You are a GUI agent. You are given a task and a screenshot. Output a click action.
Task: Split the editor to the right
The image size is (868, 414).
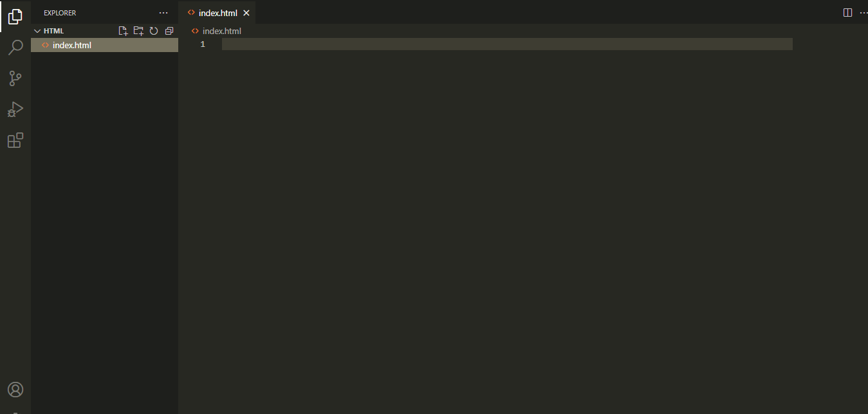[x=847, y=13]
